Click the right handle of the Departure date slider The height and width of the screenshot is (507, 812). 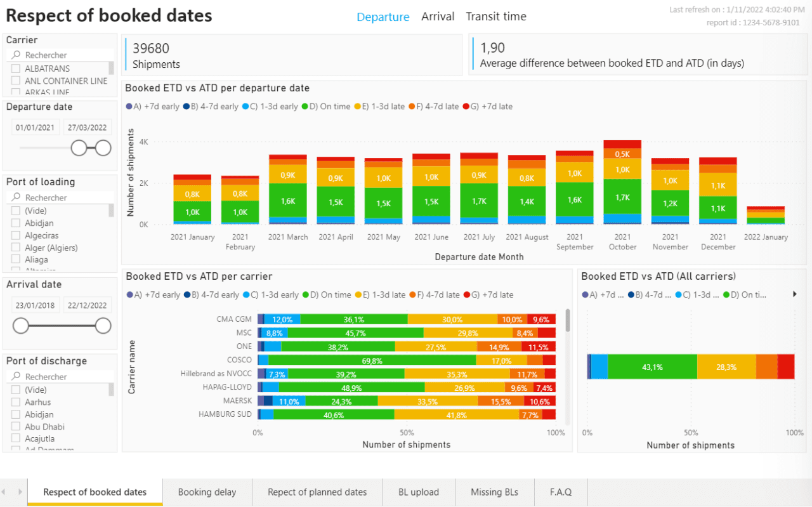pyautogui.click(x=103, y=148)
